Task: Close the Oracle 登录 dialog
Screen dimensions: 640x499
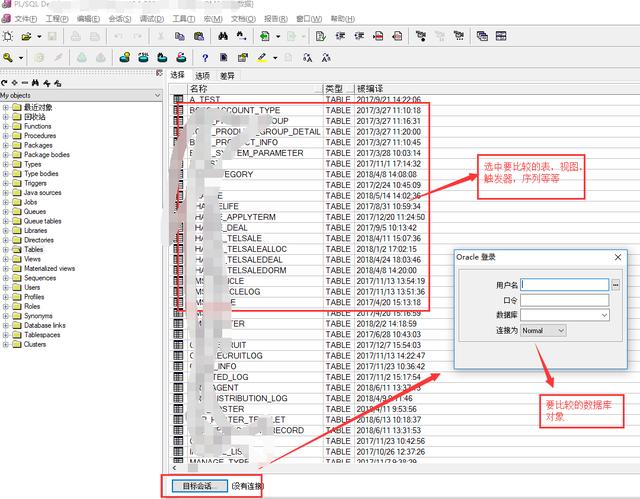Action: (x=618, y=257)
